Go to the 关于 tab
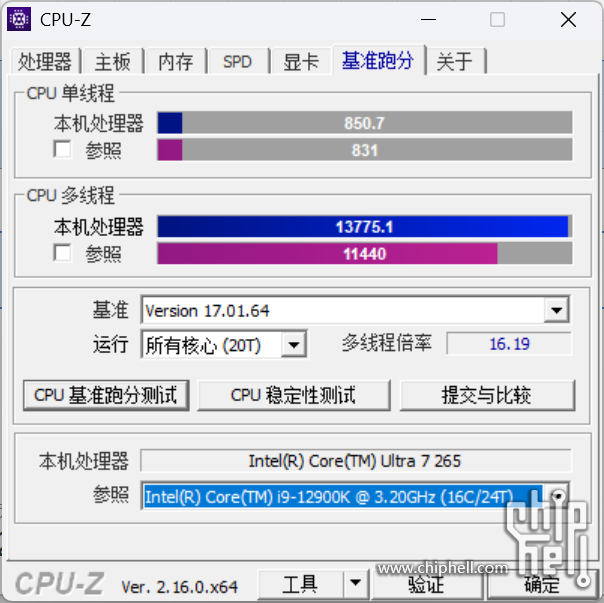Image resolution: width=604 pixels, height=603 pixels. 455,61
